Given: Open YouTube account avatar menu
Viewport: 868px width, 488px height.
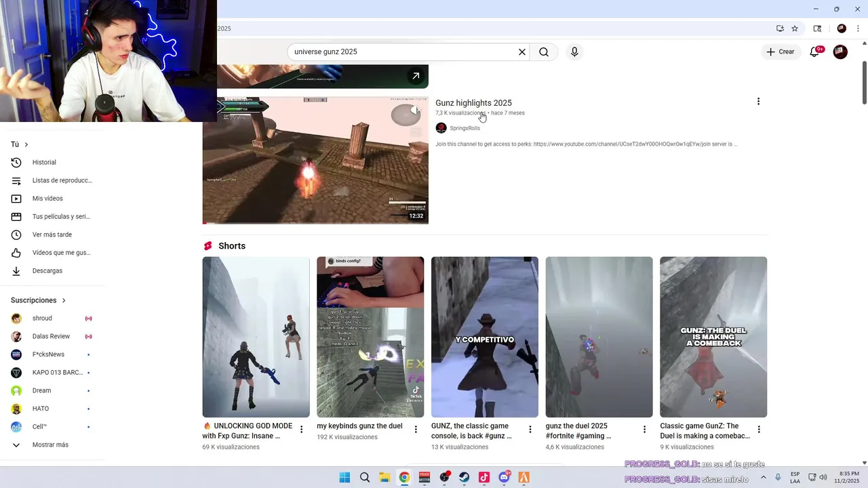Looking at the screenshot, I should (840, 52).
